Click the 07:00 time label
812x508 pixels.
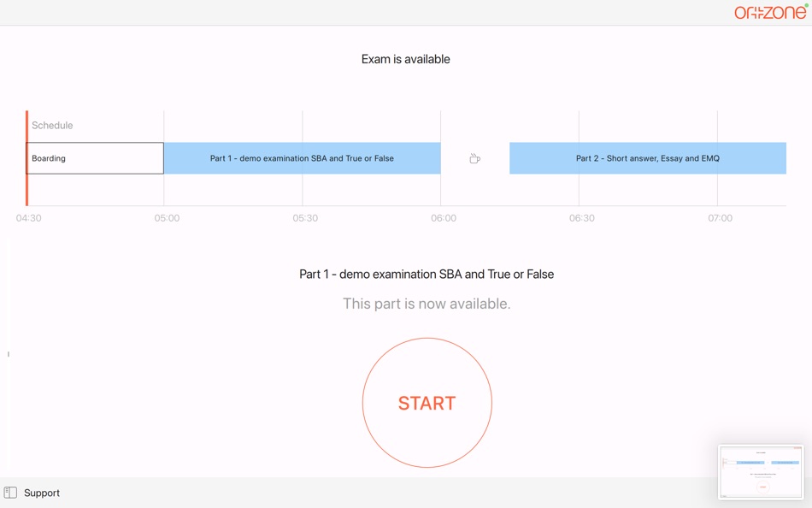tap(721, 218)
